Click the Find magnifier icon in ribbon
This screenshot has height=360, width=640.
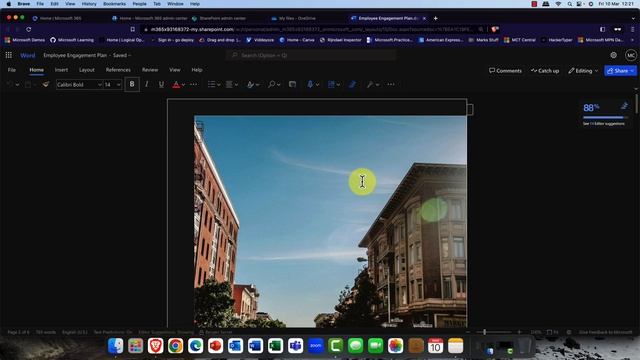pyautogui.click(x=271, y=84)
